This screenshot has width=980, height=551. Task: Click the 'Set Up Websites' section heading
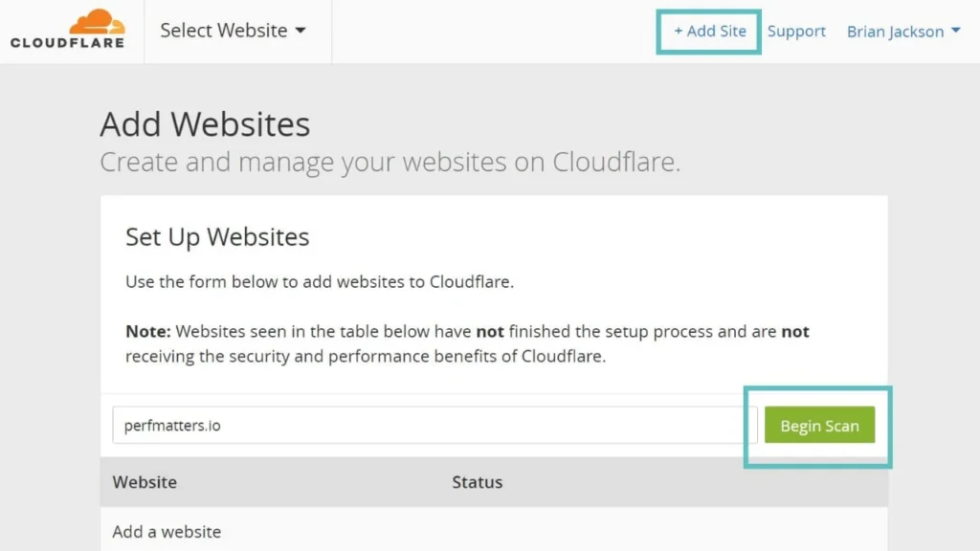pos(217,237)
